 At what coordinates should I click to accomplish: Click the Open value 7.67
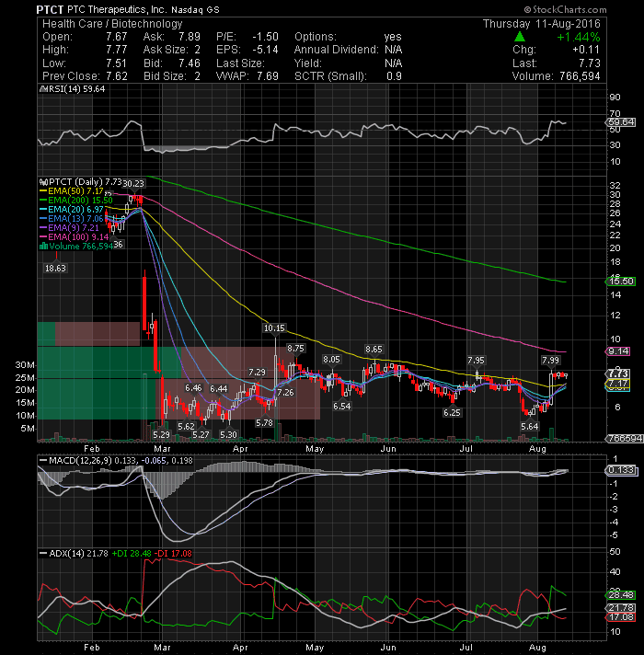click(116, 37)
